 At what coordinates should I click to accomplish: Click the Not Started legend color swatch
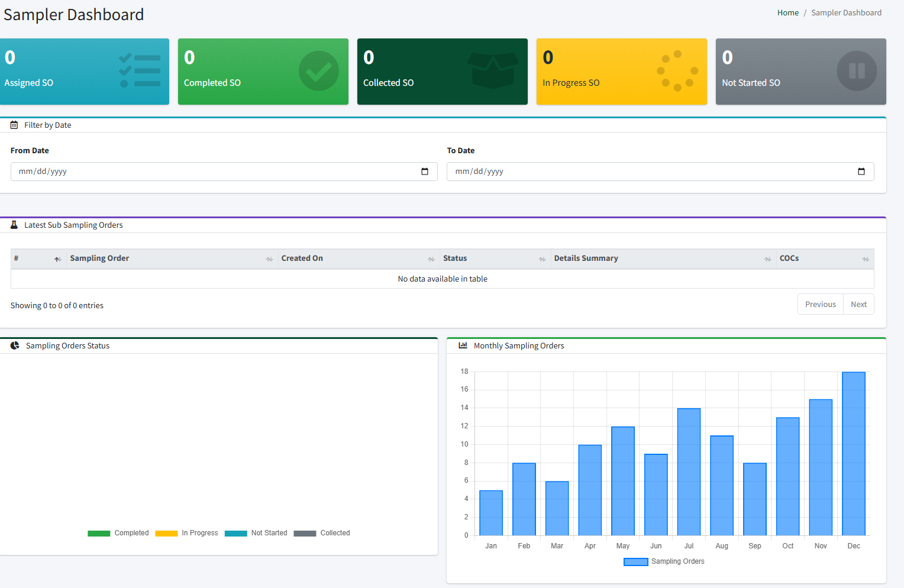(235, 534)
